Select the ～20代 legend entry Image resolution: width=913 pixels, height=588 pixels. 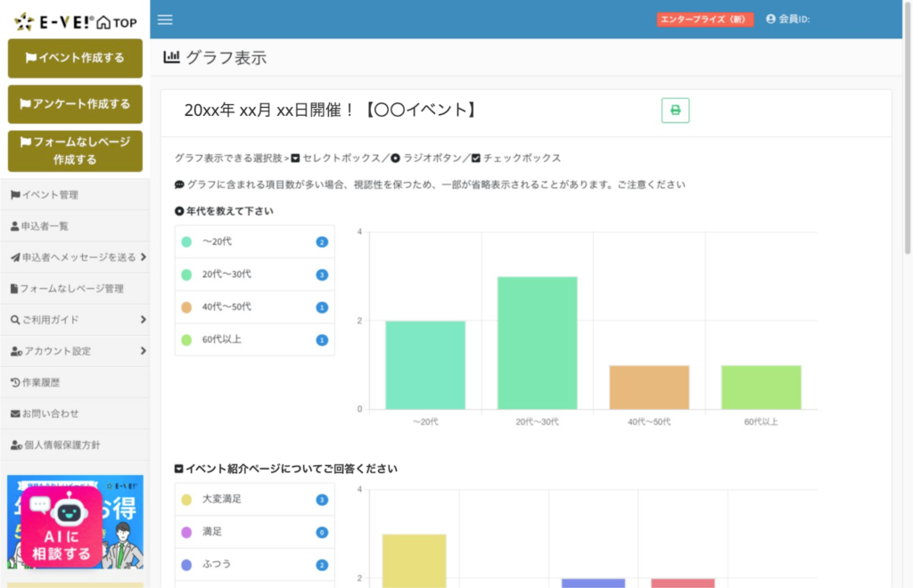click(254, 241)
